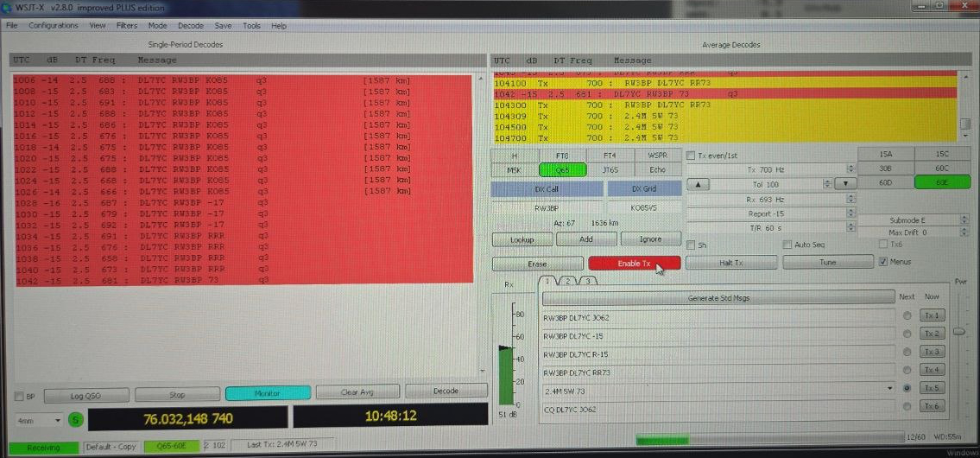Adjust the Rx 693 Hz spinner arrows
Viewport: 980px width, 458px height.
[x=850, y=199]
